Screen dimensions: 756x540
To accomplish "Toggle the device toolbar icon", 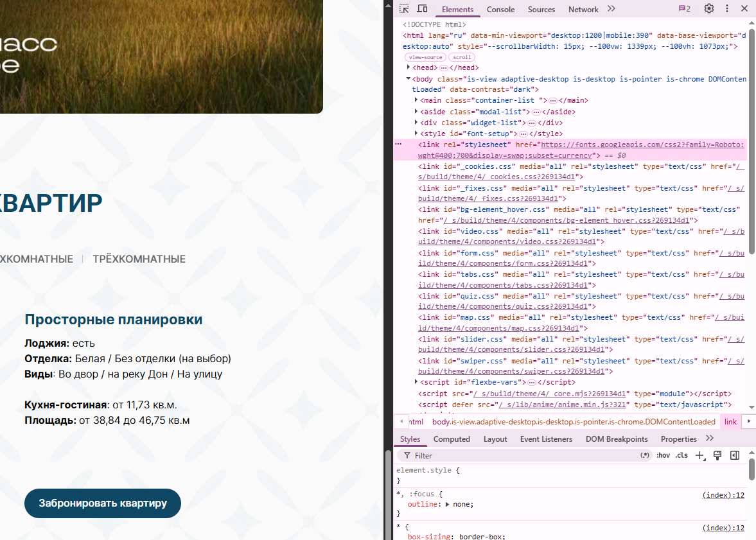I will point(422,9).
